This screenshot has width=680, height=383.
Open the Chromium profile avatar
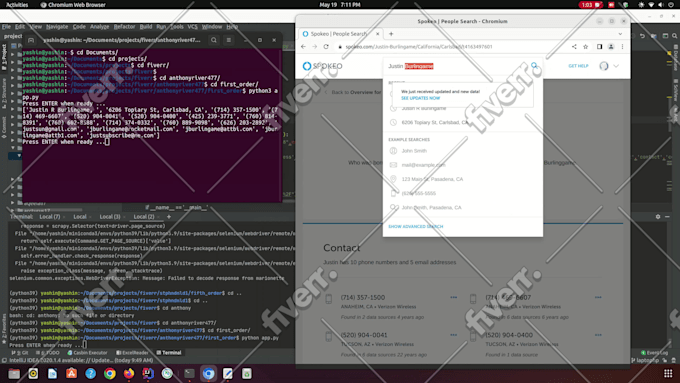tap(611, 46)
